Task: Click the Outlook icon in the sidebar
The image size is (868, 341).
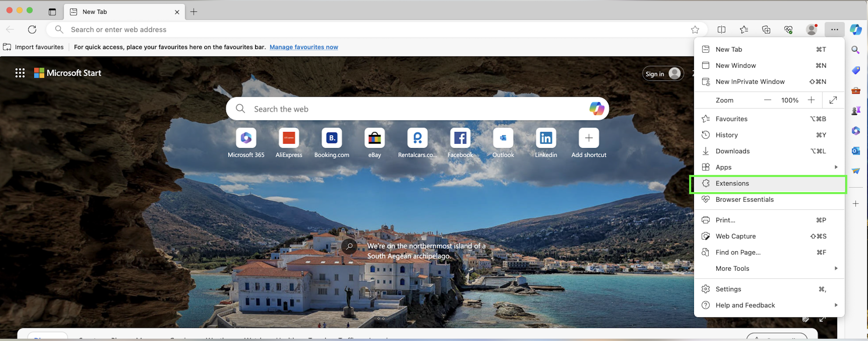Action: [x=856, y=151]
